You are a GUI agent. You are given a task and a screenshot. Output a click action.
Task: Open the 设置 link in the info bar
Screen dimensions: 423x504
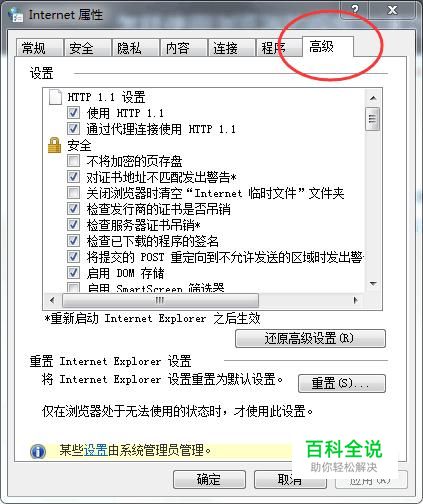96,451
